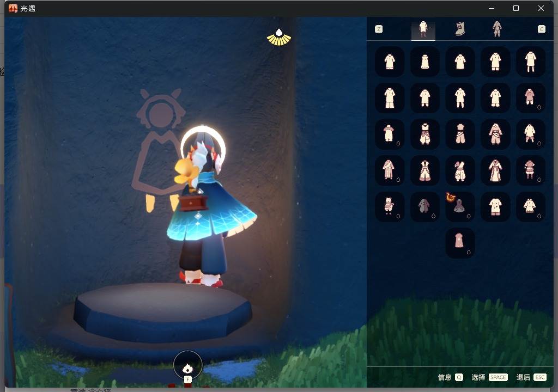Select pink belted robe with long hair collar
Image resolution: width=558 pixels, height=392 pixels.
pos(495,134)
